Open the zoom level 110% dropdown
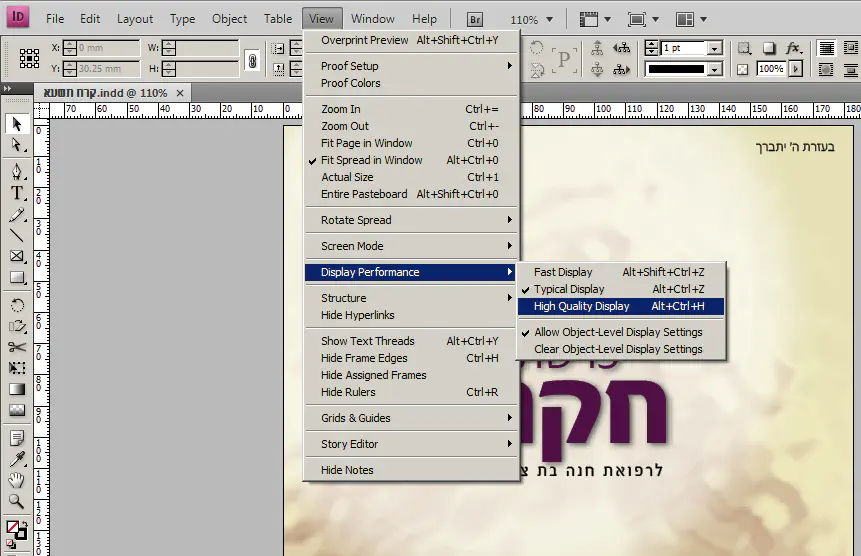This screenshot has width=861, height=556. [x=532, y=19]
